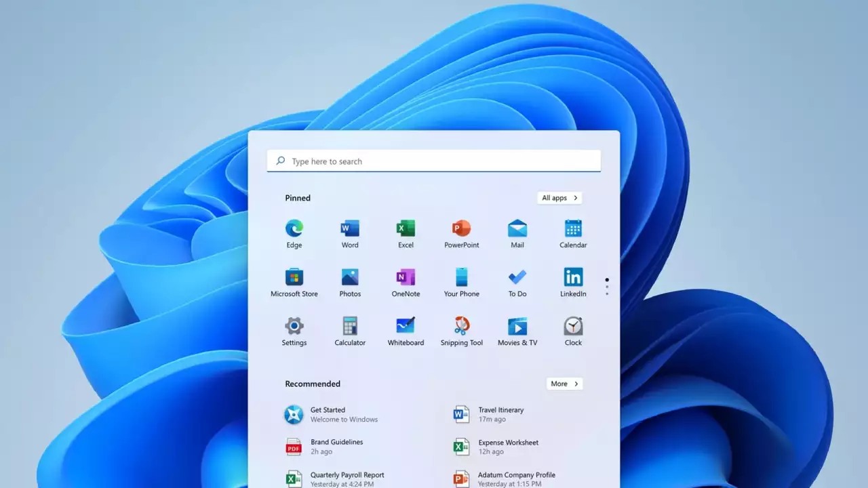Viewport: 868px width, 488px height.
Task: Launch Word from the pinned apps
Action: tap(350, 228)
